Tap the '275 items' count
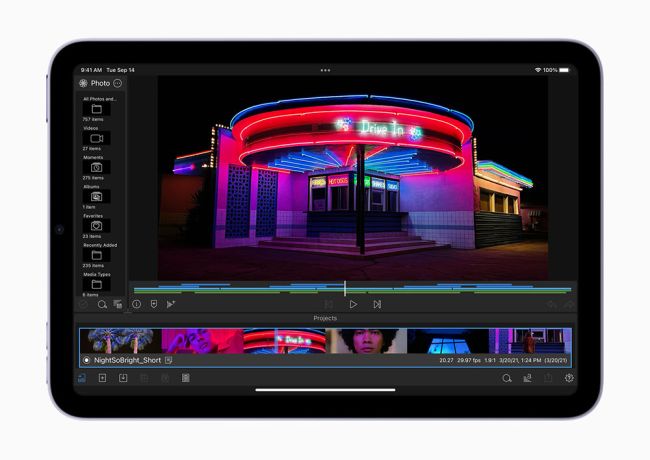 click(x=93, y=178)
